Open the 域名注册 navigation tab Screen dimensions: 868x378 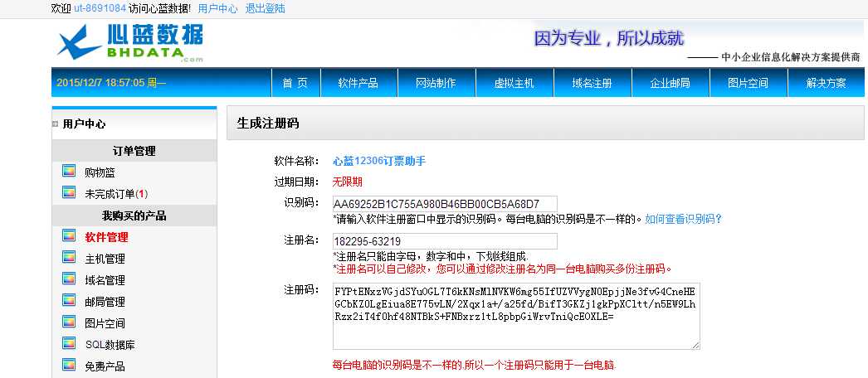click(592, 83)
